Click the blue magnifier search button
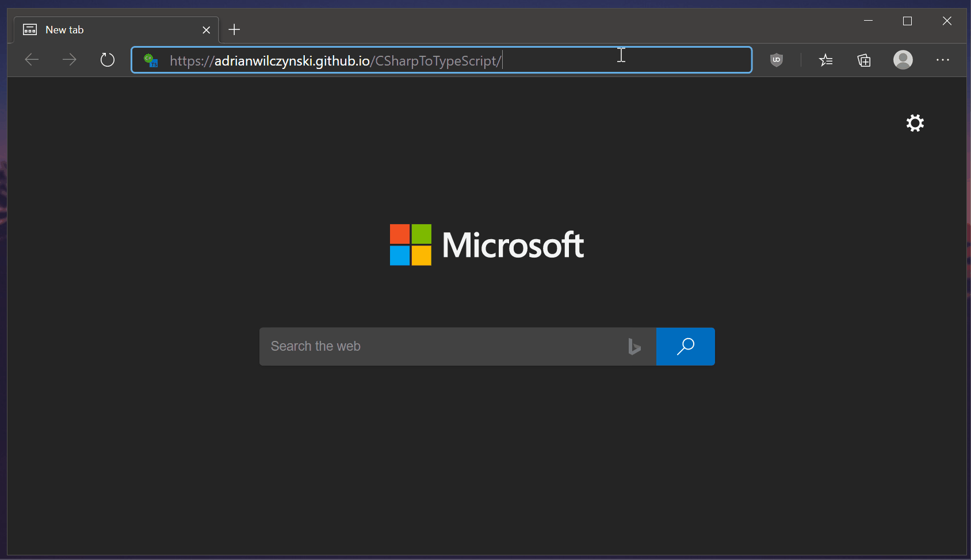The height and width of the screenshot is (560, 971). click(x=686, y=347)
